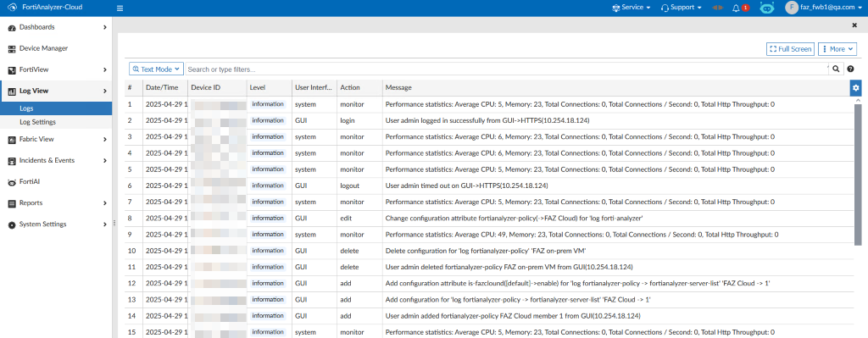Click the Reports sidebar icon

[x=12, y=203]
